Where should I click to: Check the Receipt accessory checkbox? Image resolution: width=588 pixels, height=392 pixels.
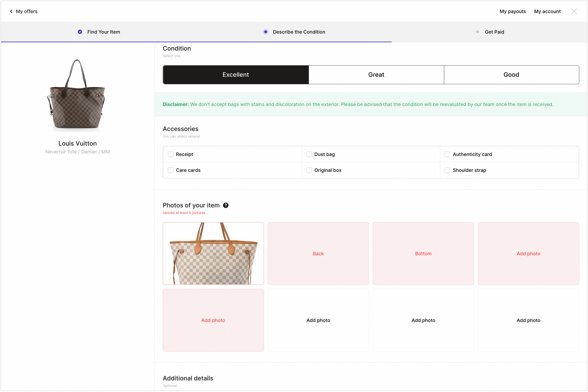[x=171, y=154]
